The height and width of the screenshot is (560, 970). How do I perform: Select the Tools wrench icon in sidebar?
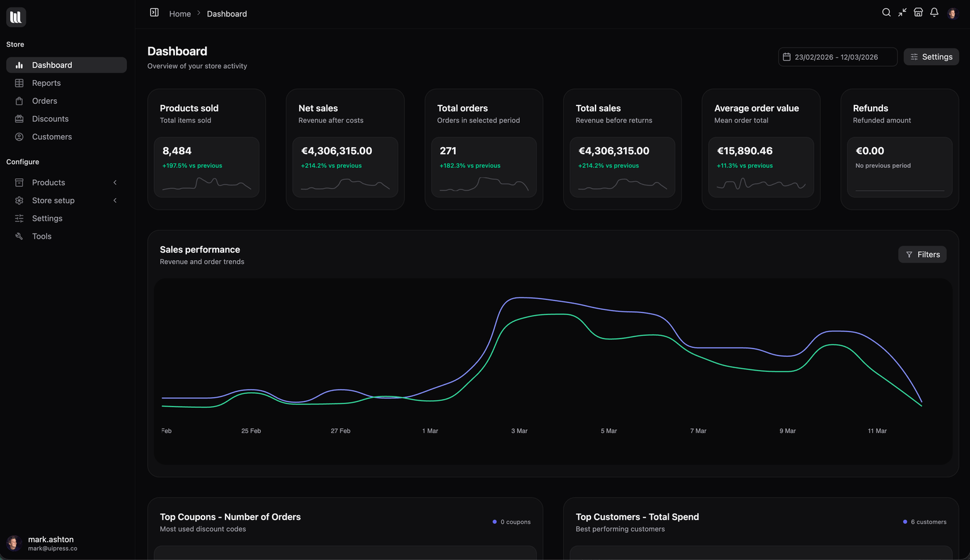click(x=19, y=236)
